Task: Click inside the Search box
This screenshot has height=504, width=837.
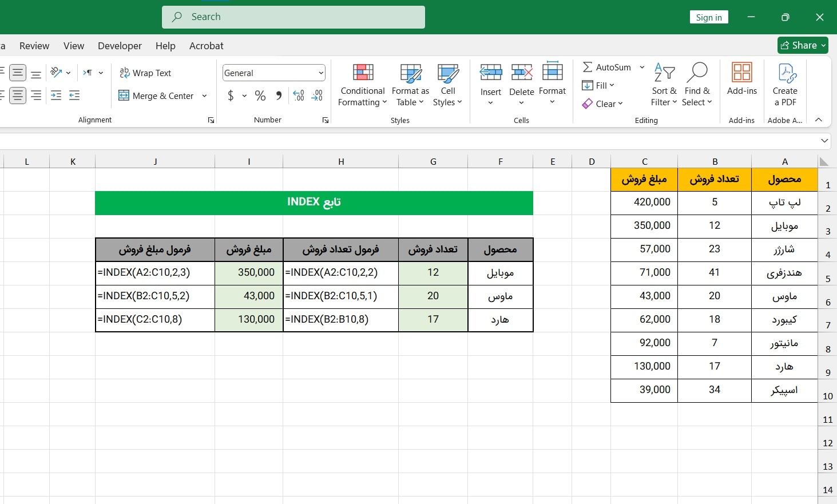Action: (293, 17)
